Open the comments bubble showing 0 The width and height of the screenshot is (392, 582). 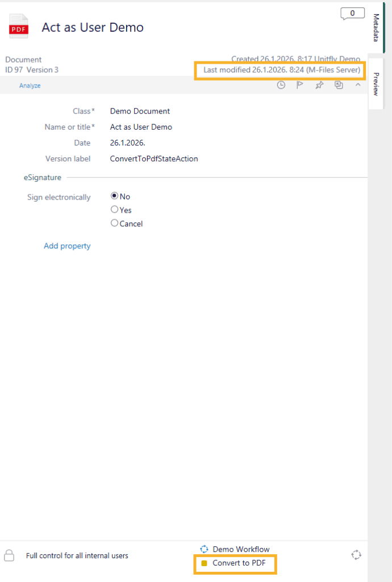(x=352, y=14)
